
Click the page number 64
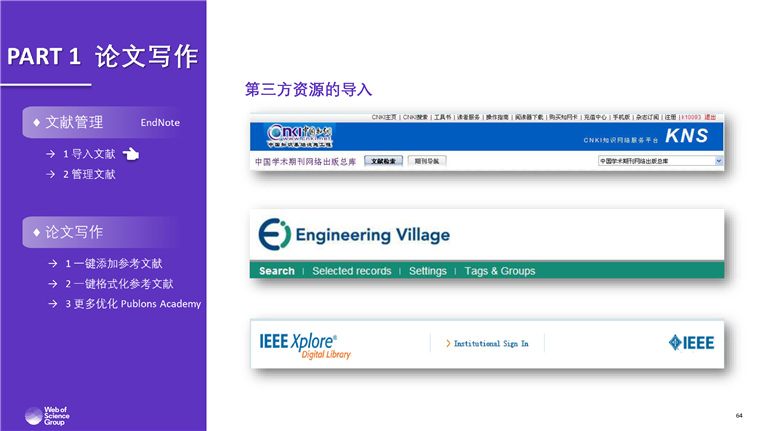(x=739, y=415)
